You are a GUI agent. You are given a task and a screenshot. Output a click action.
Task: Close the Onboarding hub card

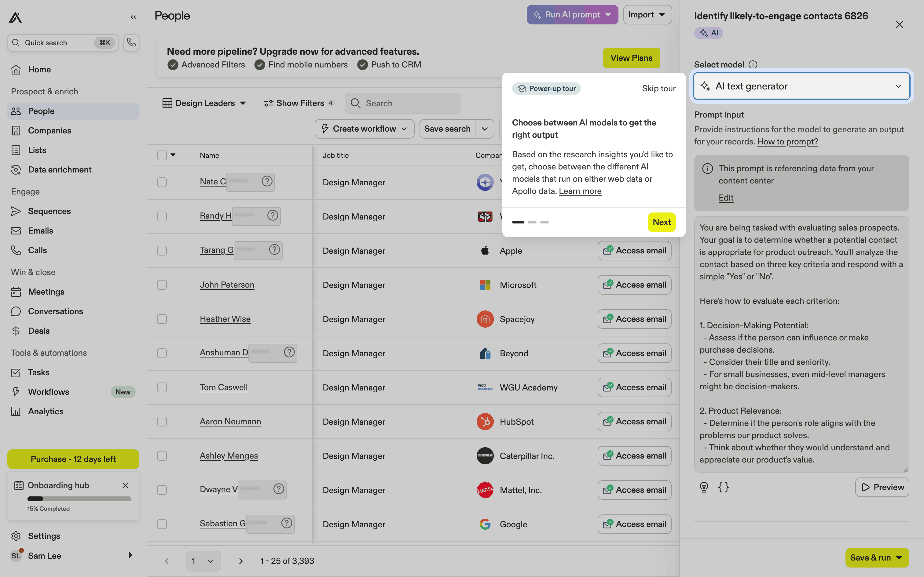click(125, 485)
